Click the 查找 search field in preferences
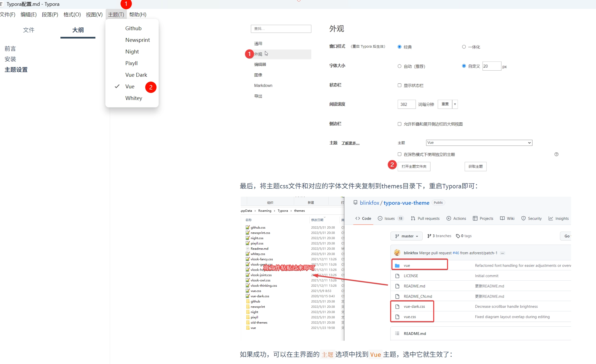596x364 pixels. [281, 29]
